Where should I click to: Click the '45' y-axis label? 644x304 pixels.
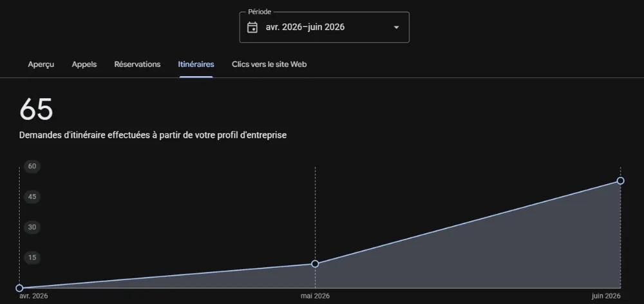click(x=32, y=197)
